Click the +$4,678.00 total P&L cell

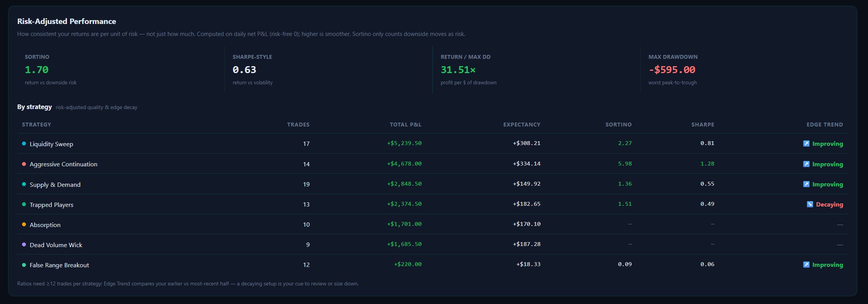pos(404,164)
